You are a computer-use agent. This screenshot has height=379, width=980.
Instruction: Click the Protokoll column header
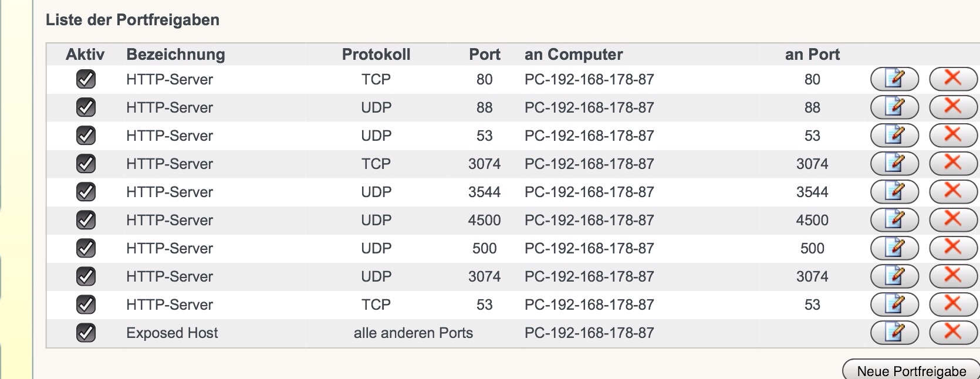(376, 55)
